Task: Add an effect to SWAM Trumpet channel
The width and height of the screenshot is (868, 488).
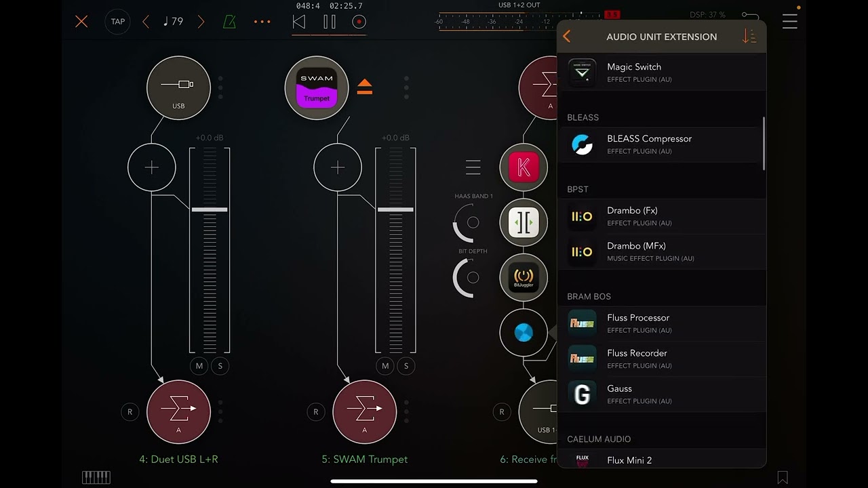Action: click(338, 167)
